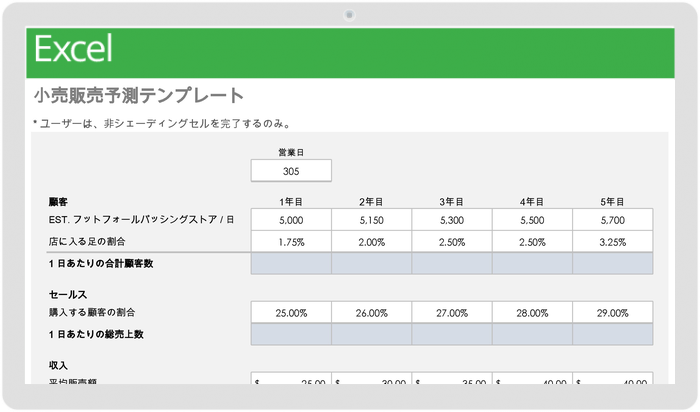Click the 顧客 section heading
Viewport: 700px width, 412px height.
point(58,202)
